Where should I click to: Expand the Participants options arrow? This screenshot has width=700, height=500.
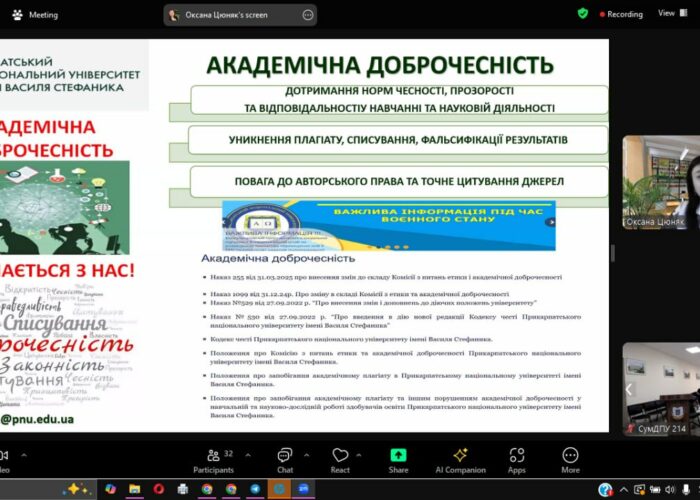248,454
